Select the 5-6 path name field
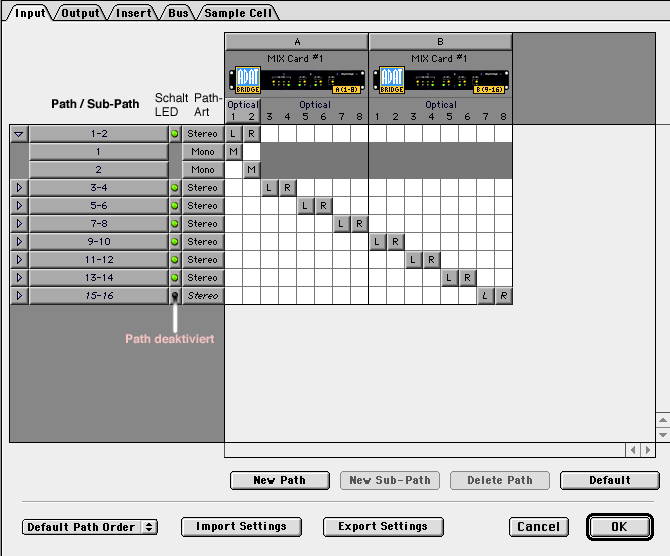670x556 pixels. click(98, 205)
